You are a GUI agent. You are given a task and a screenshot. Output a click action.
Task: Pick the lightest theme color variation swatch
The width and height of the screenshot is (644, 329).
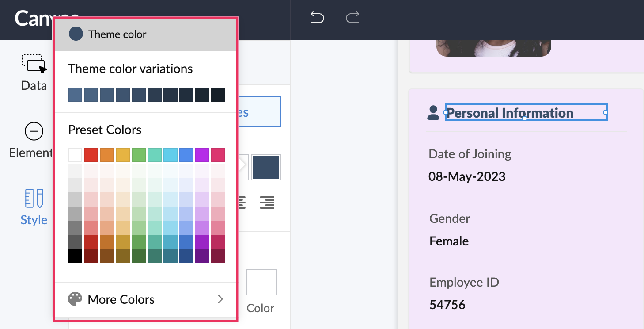point(75,95)
